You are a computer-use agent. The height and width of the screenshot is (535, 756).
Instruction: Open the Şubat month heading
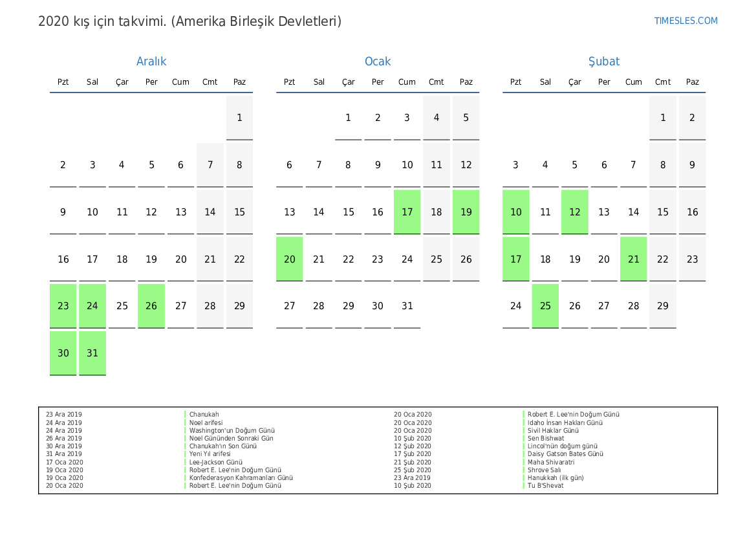[603, 61]
